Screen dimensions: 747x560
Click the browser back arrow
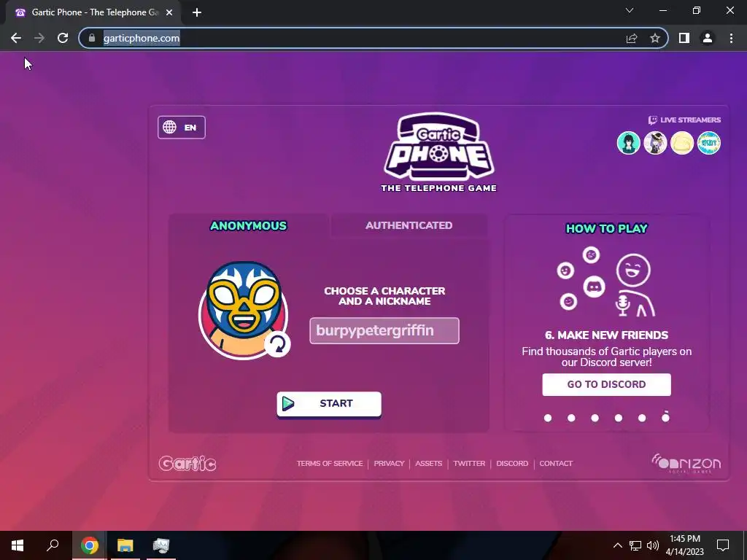pyautogui.click(x=16, y=38)
